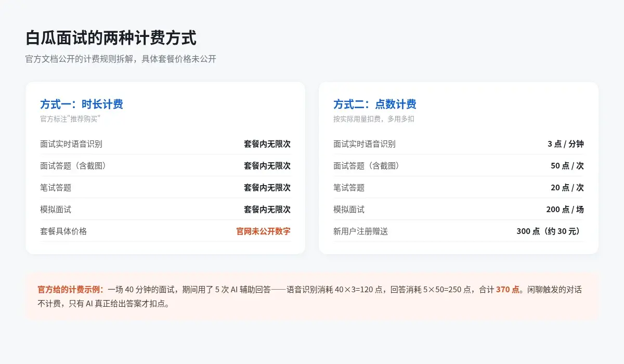The height and width of the screenshot is (364, 624).
Task: Click 笔试答题 in the 点数计费 card
Action: (x=349, y=188)
